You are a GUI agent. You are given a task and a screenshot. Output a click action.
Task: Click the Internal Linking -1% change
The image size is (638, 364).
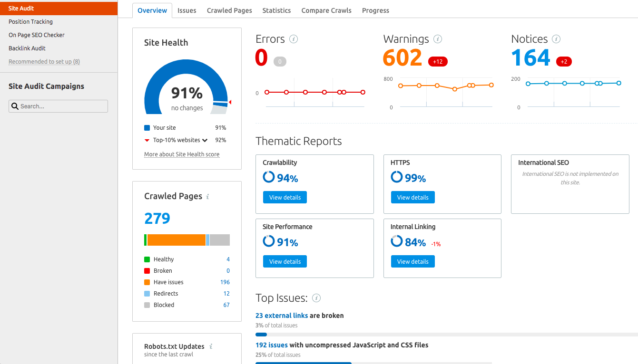(436, 244)
